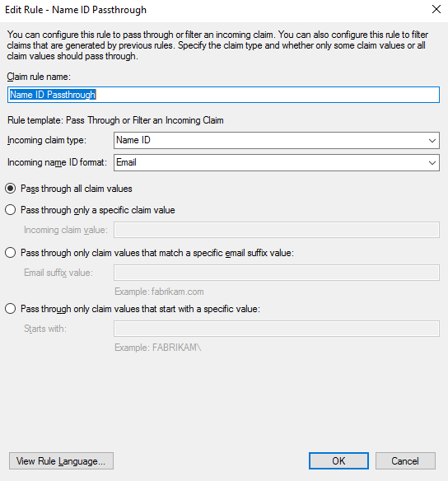Click the Edit Rule title bar text

76,10
